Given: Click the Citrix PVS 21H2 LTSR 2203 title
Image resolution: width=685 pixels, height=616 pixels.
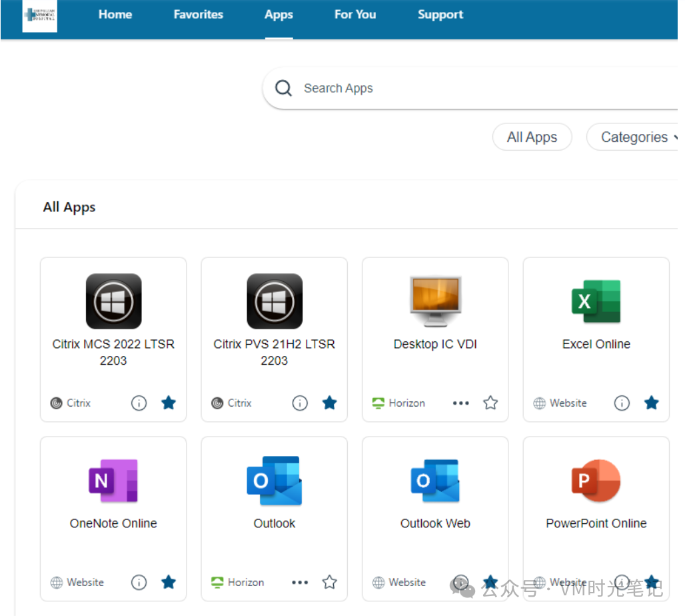Looking at the screenshot, I should click(275, 353).
